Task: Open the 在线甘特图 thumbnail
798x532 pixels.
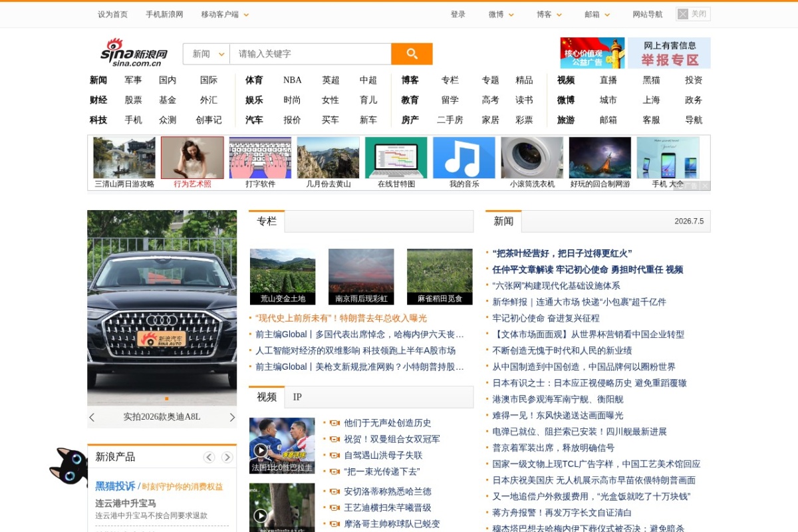Action: point(396,158)
